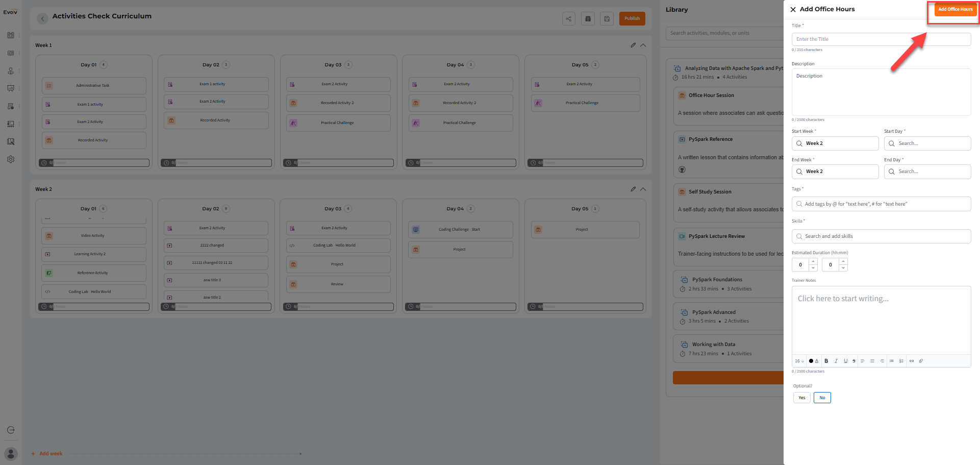Screen dimensions: 980x465
Task: Edit Week 1 with the pencil icon
Action: 633,45
